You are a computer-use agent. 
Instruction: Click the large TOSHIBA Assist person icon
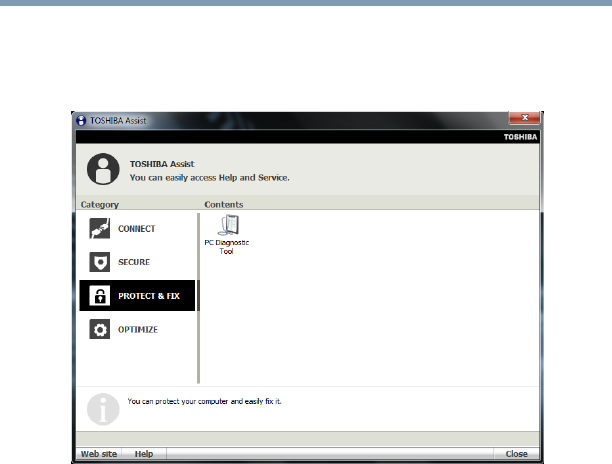tap(103, 169)
